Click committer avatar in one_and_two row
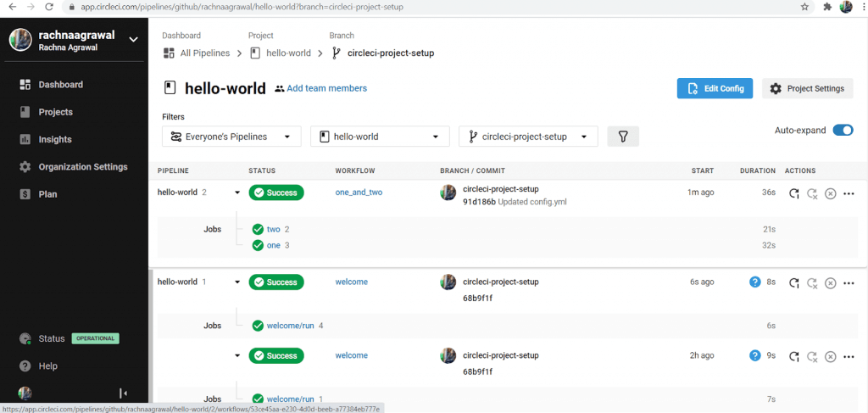 448,193
